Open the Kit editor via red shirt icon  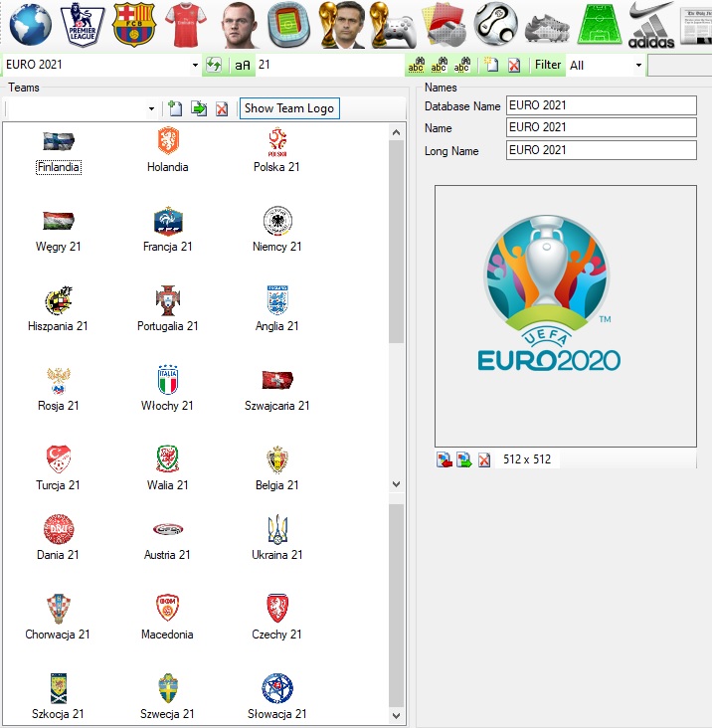pos(186,24)
